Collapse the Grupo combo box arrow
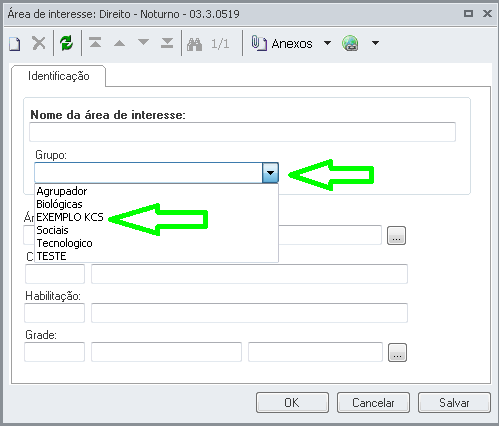499x426 pixels. 270,173
